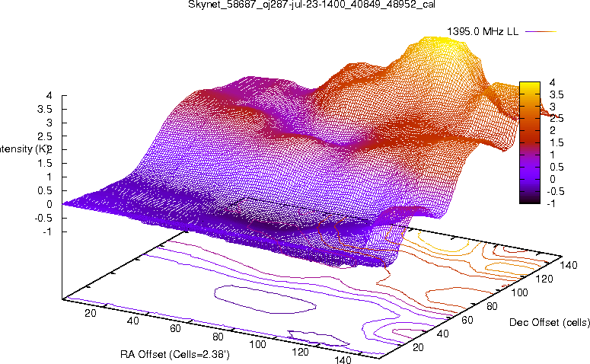
Task: Select the legend label 1395.0 MHz LL
Action: (483, 32)
